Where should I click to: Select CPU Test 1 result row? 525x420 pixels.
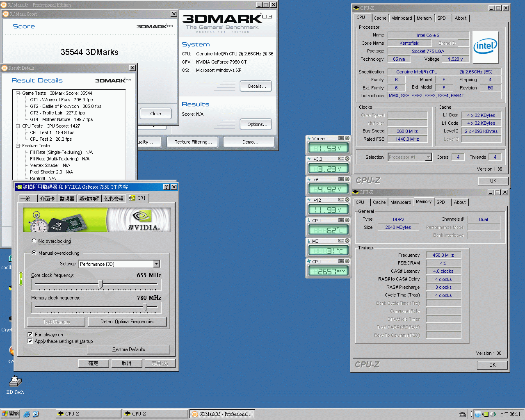click(52, 132)
